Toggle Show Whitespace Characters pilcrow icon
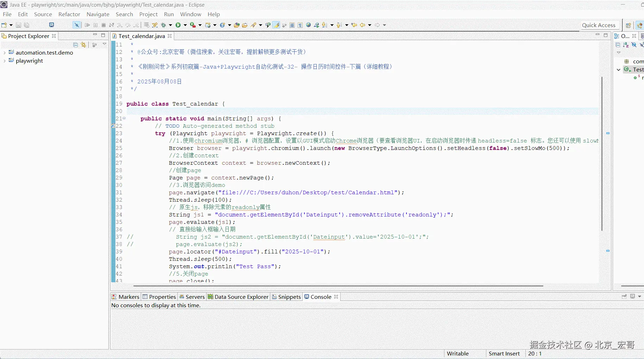 300,25
